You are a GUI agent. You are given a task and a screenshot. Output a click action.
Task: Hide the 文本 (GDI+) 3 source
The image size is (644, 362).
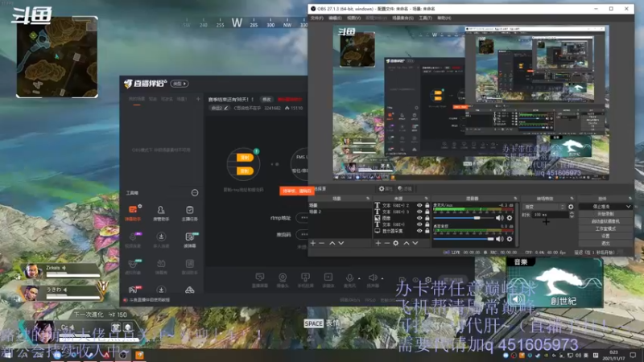tap(419, 212)
